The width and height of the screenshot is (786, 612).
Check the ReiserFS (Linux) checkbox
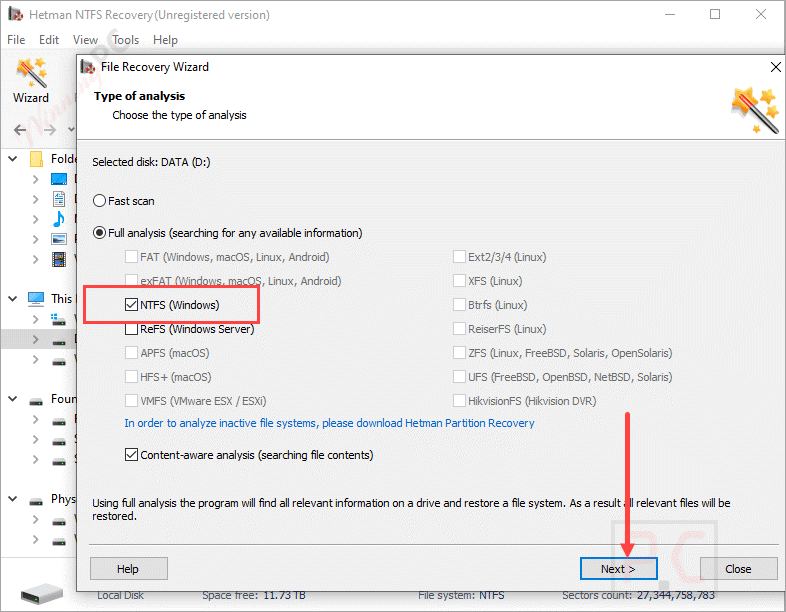tap(459, 329)
